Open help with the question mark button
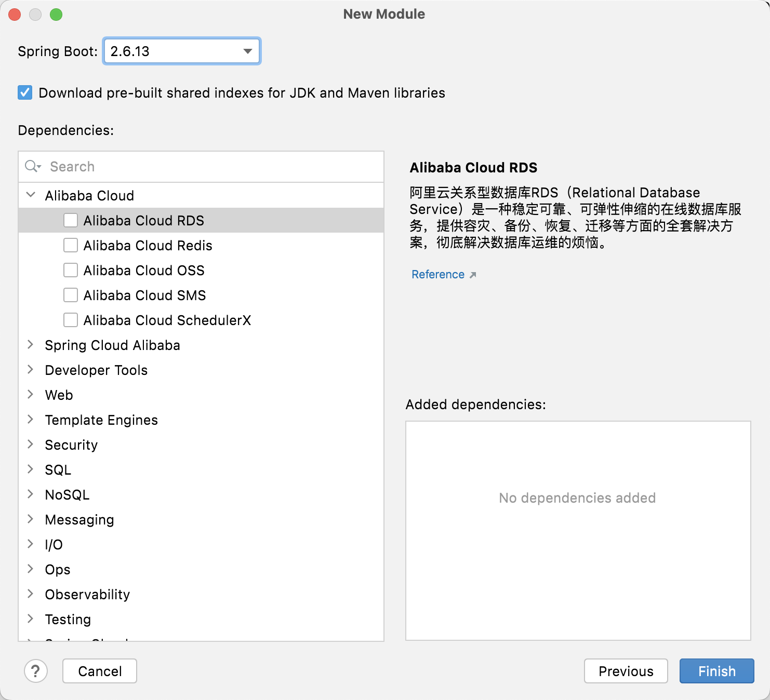 point(36,671)
